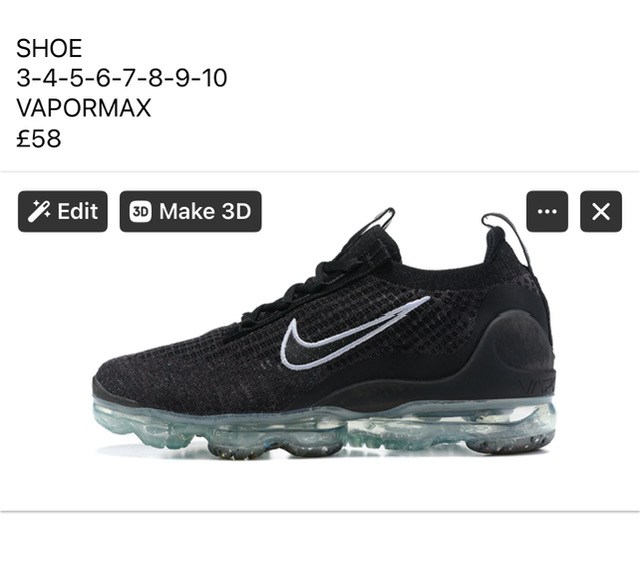Click the clear air sole of shoe
This screenshot has width=640, height=569.
(322, 429)
